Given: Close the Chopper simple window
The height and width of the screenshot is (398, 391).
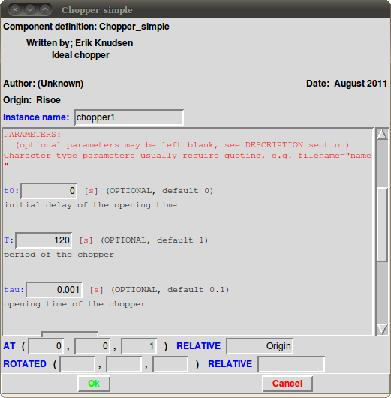Looking at the screenshot, I should click(15, 10).
